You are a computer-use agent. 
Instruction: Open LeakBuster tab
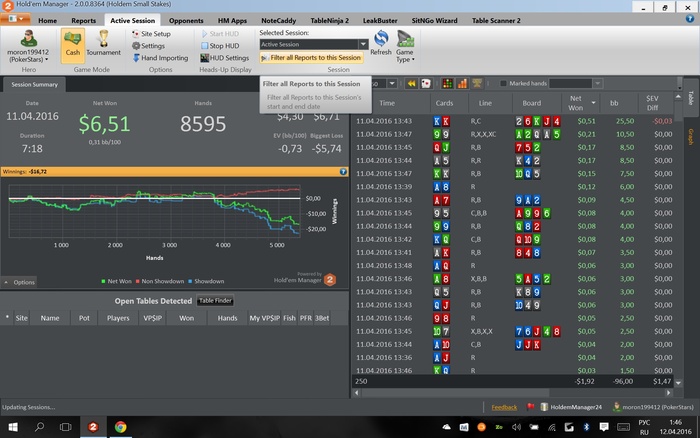[380, 21]
